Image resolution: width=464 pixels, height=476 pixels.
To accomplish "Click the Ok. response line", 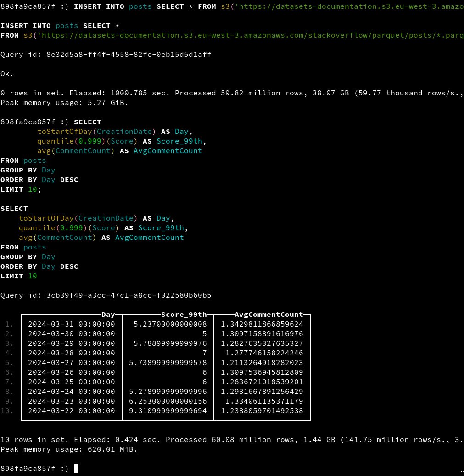I will [x=7, y=74].
